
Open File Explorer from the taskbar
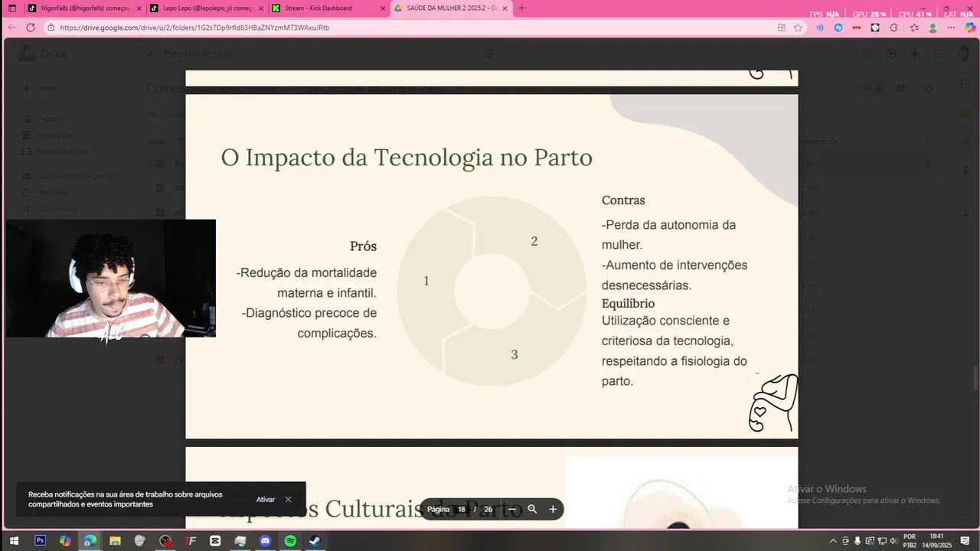coord(115,541)
